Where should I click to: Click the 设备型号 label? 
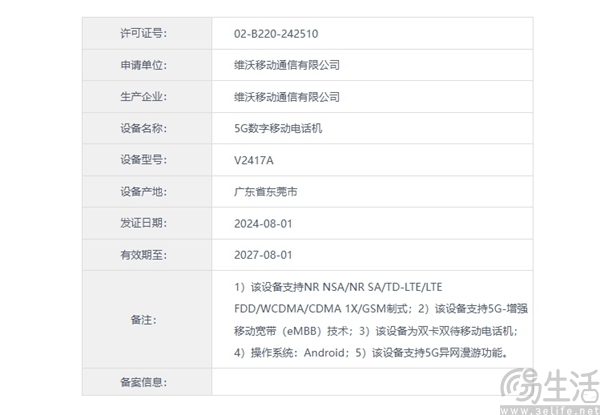click(143, 160)
